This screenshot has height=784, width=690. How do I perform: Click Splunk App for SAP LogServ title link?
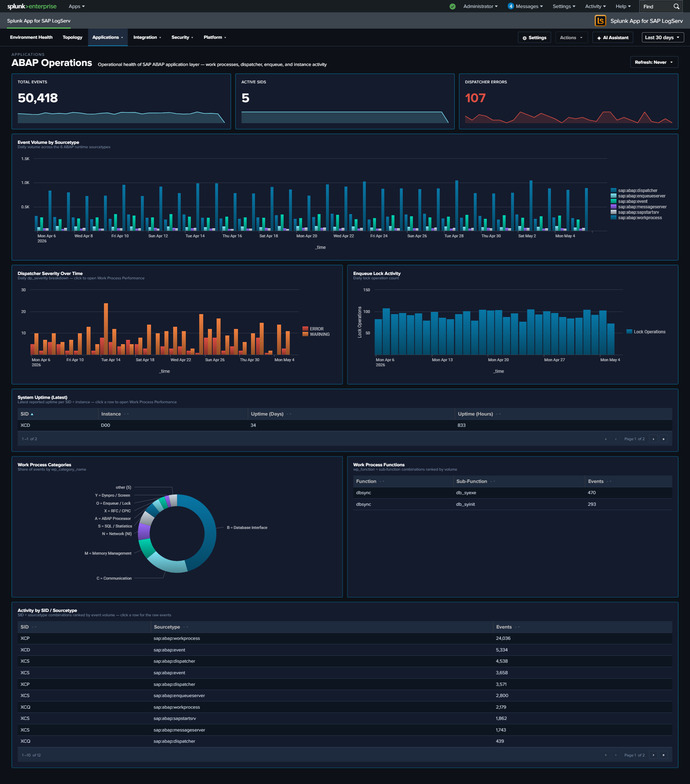coord(39,21)
